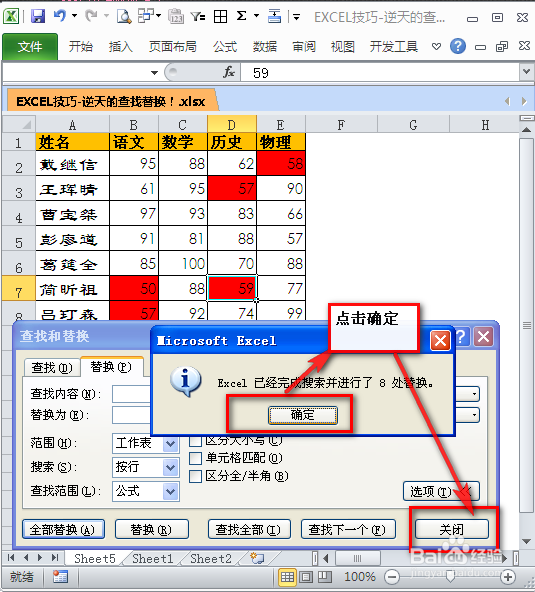Toggle the 区分全/半角 checkbox
535x592 pixels.
coord(195,476)
